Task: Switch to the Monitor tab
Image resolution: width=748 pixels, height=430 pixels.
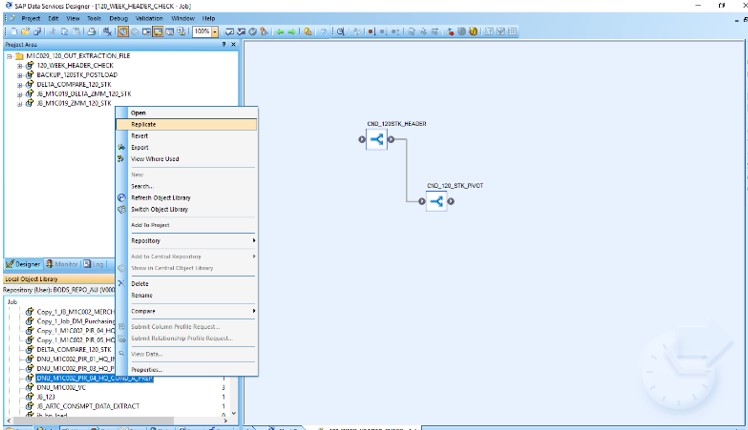Action: click(x=62, y=264)
